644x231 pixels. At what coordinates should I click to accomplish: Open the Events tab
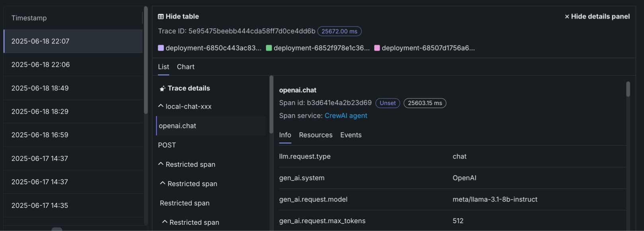coord(350,135)
